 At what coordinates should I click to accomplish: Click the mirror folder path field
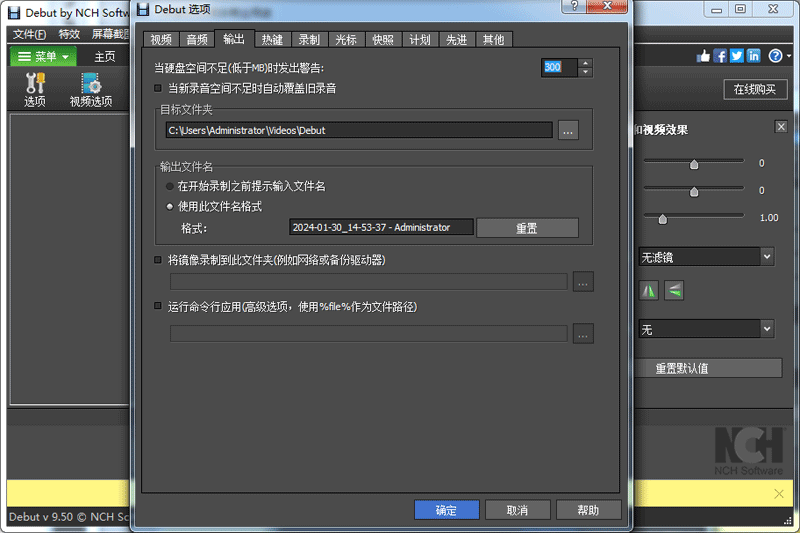pyautogui.click(x=368, y=282)
